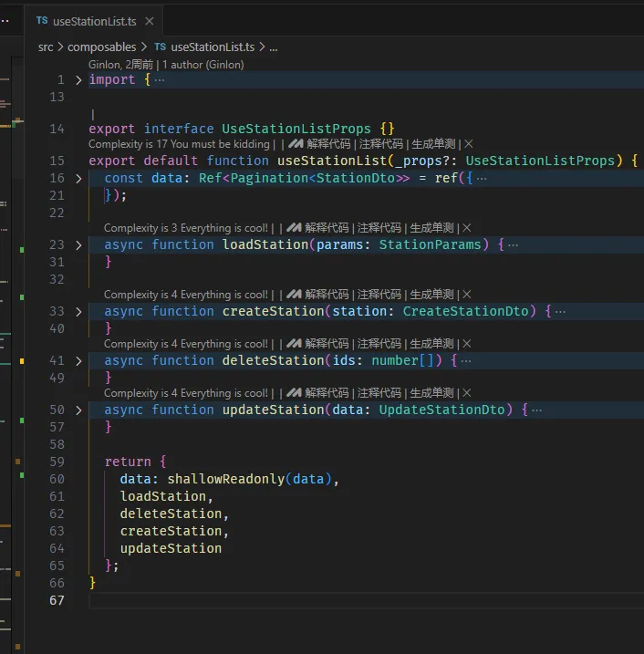Image resolution: width=644 pixels, height=654 pixels.
Task: Dismiss code lens above updateStation
Action: point(467,393)
